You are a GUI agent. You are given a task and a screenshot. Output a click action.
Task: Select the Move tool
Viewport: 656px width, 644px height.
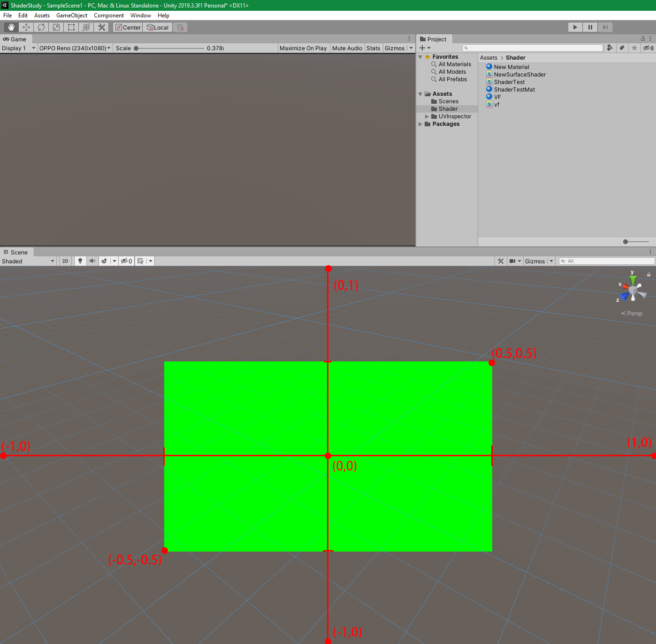[x=26, y=27]
